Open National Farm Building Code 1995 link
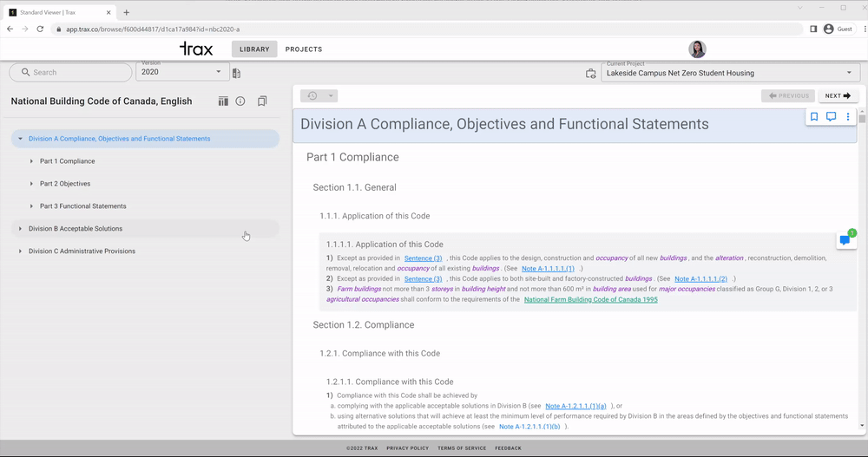 590,299
